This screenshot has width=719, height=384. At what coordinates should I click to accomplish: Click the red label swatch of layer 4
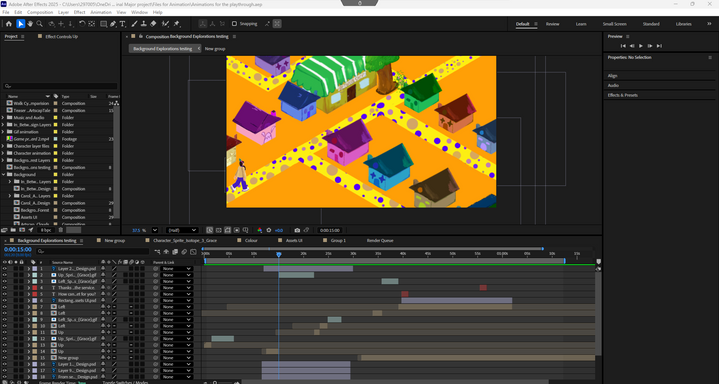(34, 288)
